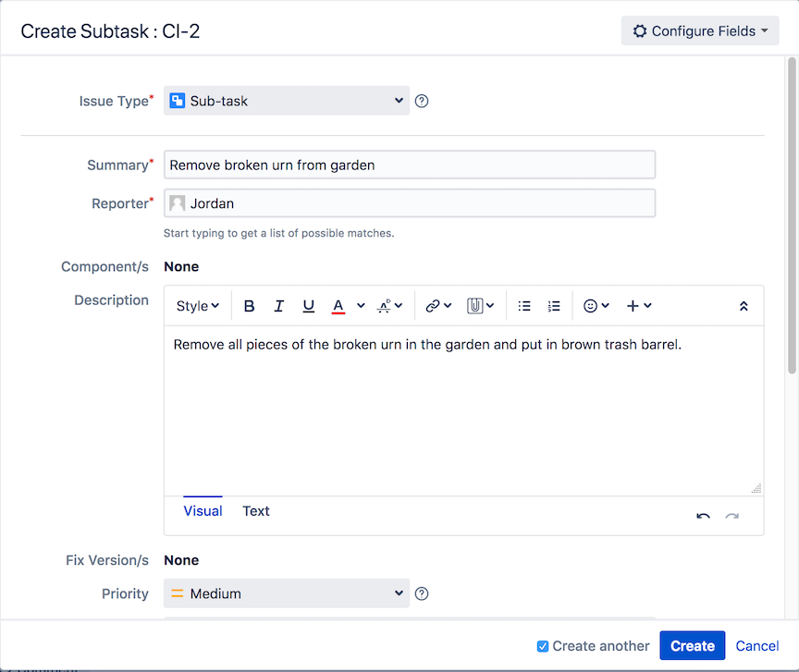Open the Issue Type Sub-task dropdown
This screenshot has width=799, height=672.
(x=287, y=101)
